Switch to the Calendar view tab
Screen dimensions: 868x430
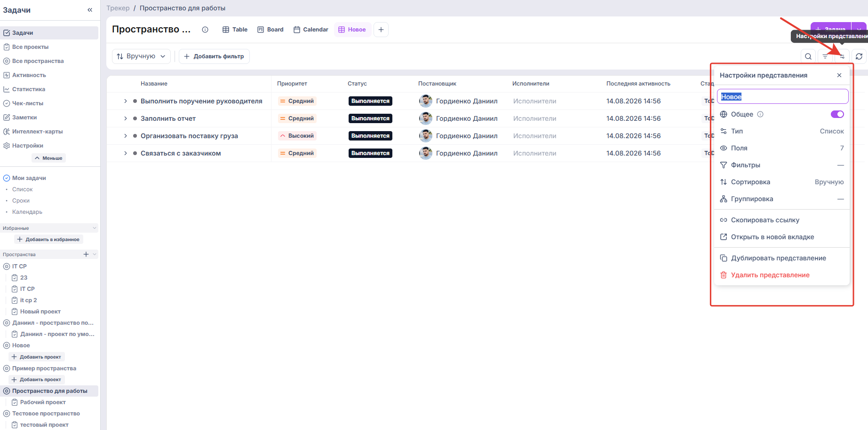311,30
